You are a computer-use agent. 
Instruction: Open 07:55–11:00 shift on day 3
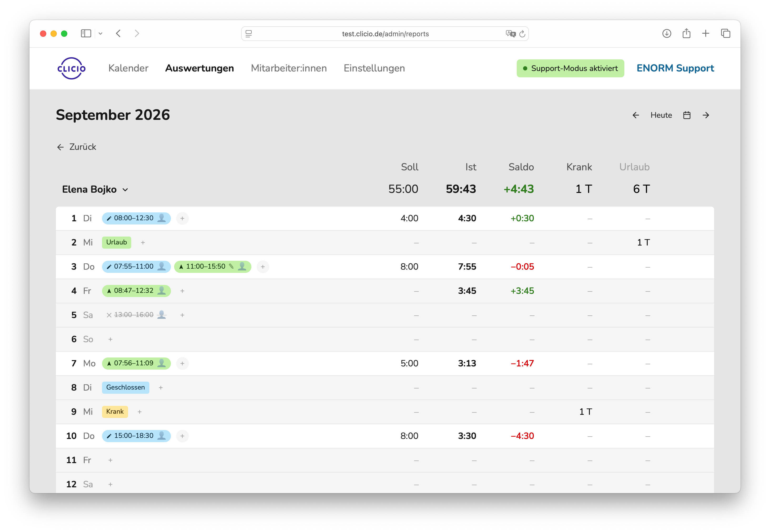coord(136,267)
